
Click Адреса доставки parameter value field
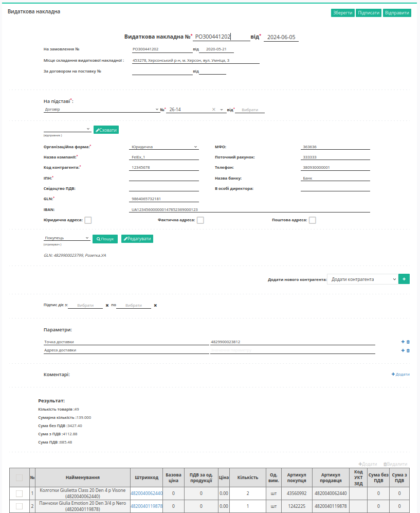click(293, 350)
